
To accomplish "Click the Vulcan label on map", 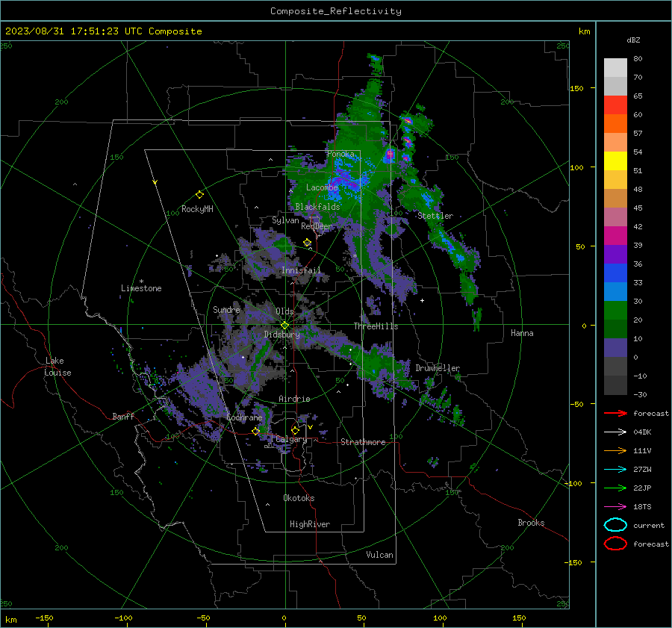I will click(x=379, y=555).
